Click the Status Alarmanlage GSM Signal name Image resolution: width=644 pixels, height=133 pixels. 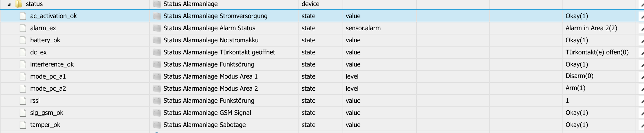[x=207, y=113]
